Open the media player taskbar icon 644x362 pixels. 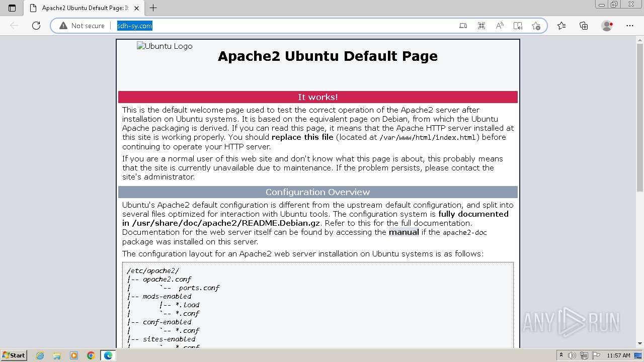point(74,355)
